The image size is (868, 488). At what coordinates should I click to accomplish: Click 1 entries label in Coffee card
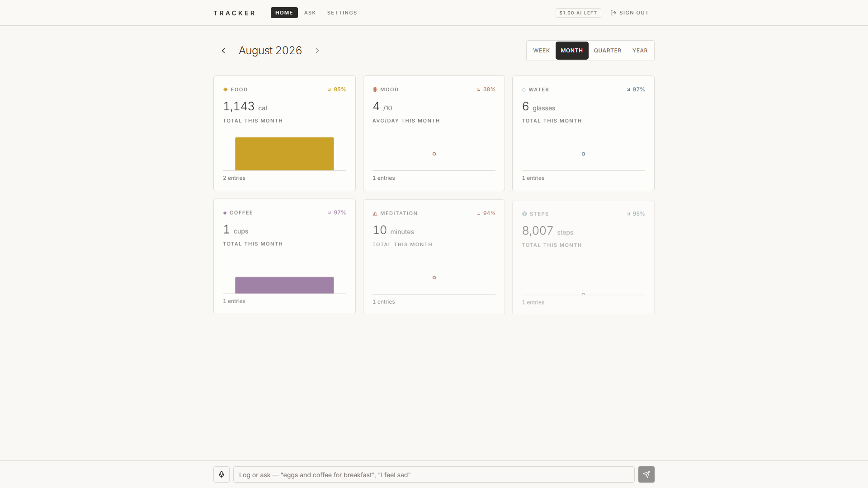pos(234,301)
